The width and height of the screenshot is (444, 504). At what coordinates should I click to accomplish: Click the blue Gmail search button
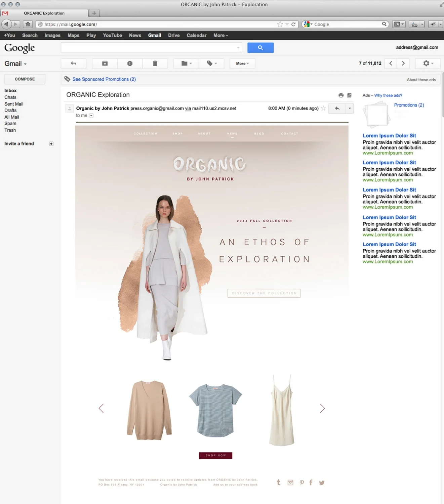(x=260, y=48)
